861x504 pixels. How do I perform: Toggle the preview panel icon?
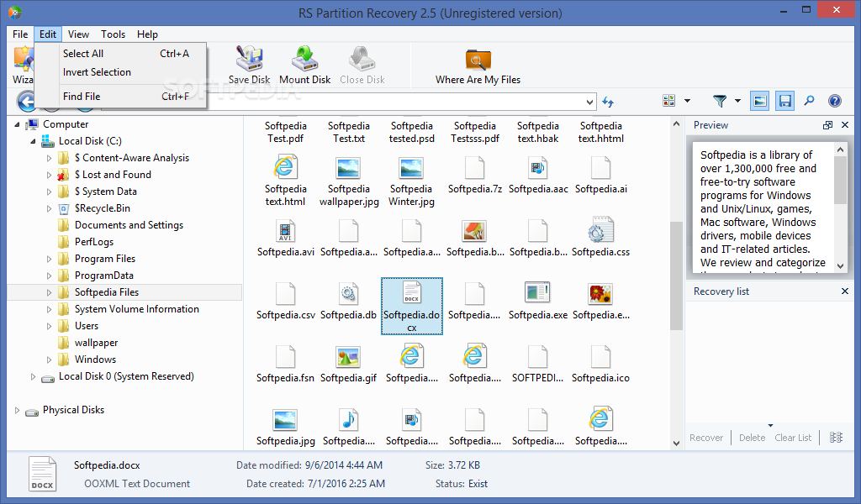coord(759,101)
